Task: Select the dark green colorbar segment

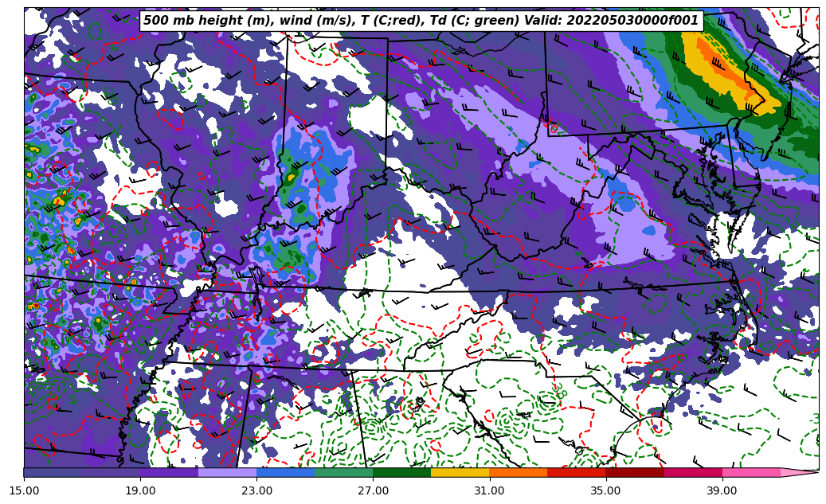Action: point(402,472)
